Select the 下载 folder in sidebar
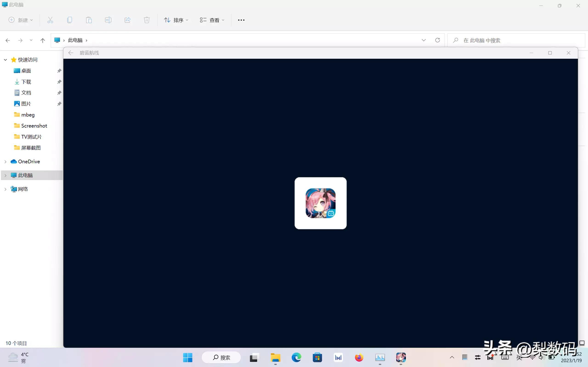Viewport: 588px width, 367px height. point(26,82)
